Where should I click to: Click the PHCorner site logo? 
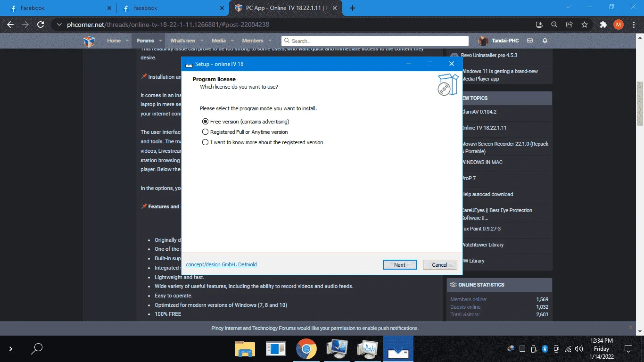89,41
